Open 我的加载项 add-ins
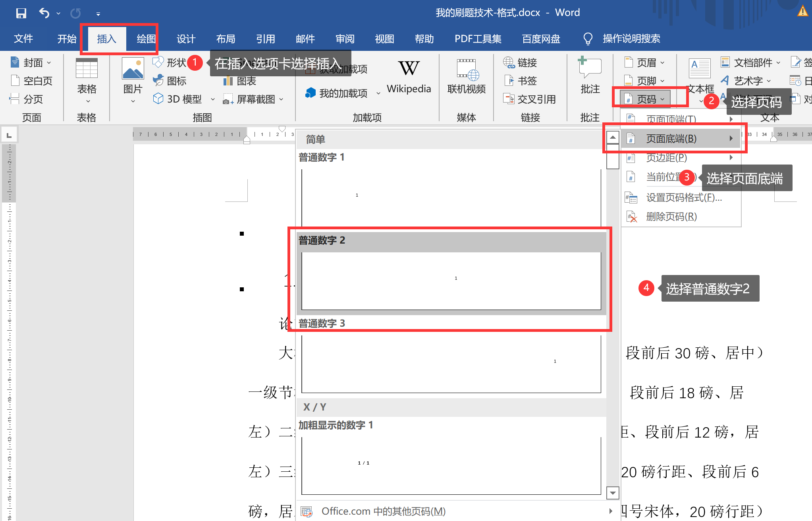 point(342,94)
